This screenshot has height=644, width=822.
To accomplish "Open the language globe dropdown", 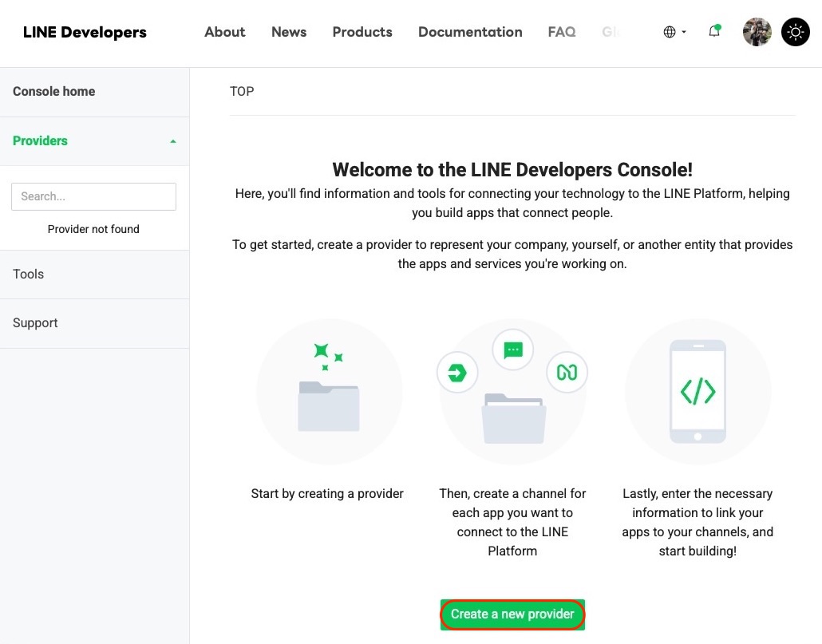I will point(674,32).
